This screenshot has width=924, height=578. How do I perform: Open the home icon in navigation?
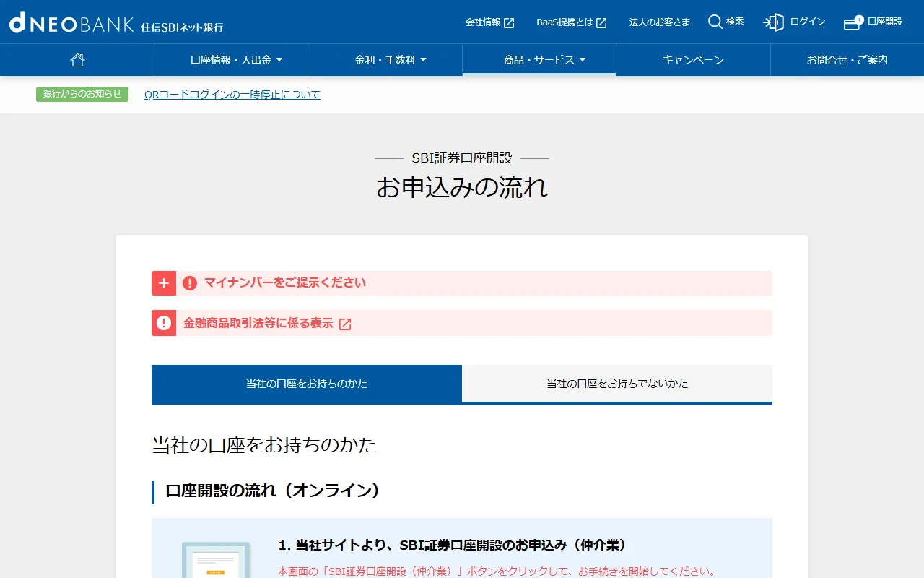(x=77, y=60)
